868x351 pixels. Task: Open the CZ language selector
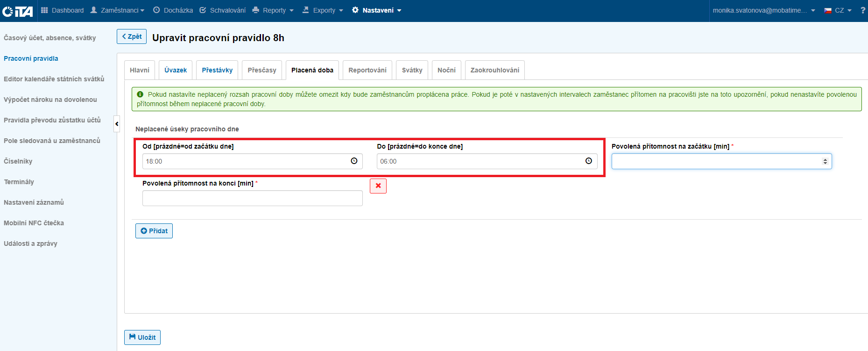click(x=838, y=10)
